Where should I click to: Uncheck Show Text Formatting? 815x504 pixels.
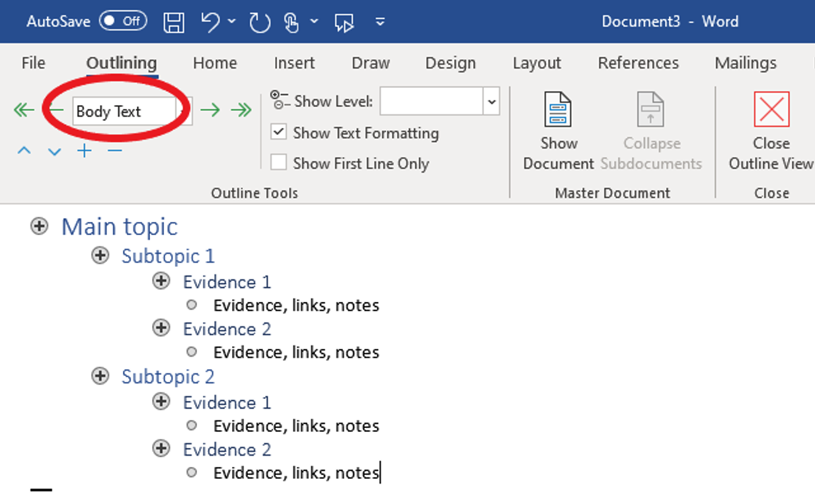click(x=279, y=132)
